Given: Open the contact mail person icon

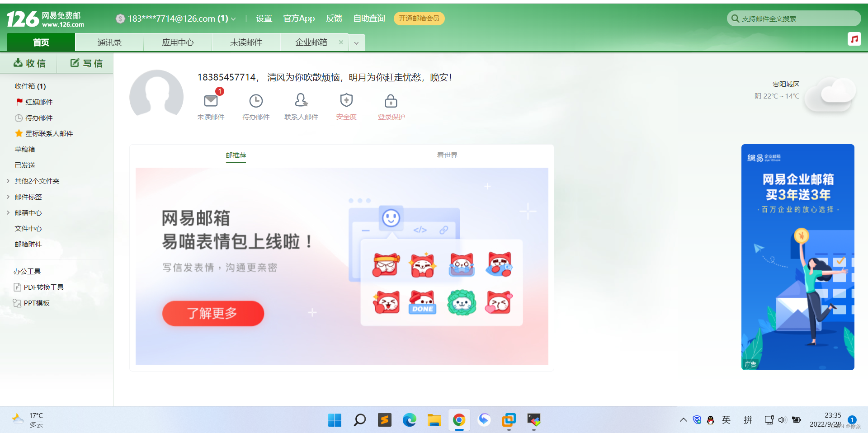Looking at the screenshot, I should pos(301,100).
